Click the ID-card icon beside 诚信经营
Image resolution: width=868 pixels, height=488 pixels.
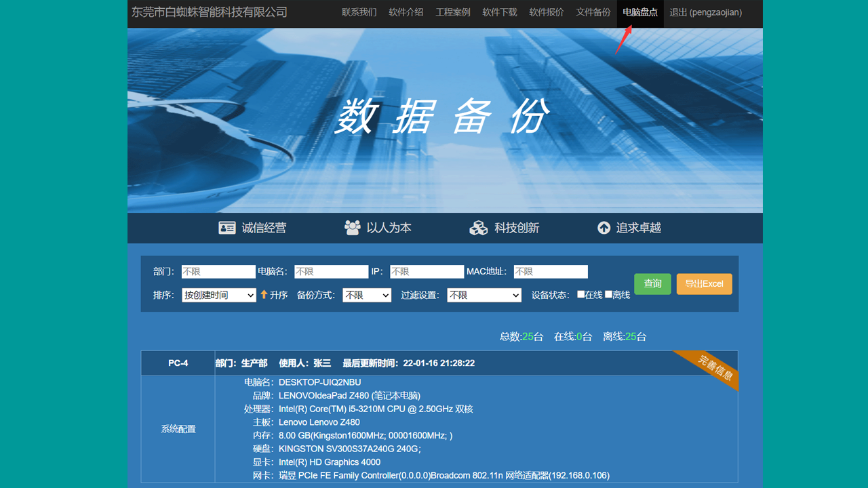pos(226,228)
